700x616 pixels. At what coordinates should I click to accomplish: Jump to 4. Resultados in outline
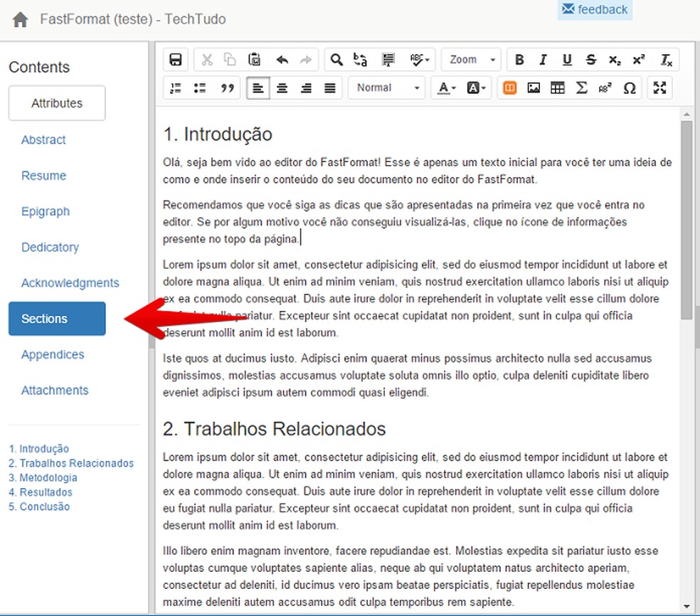pyautogui.click(x=40, y=492)
